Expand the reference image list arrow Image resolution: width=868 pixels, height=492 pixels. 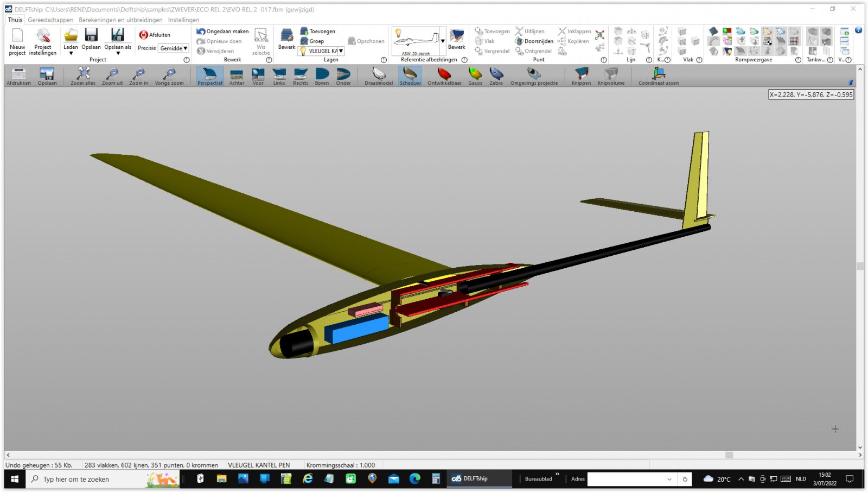443,41
